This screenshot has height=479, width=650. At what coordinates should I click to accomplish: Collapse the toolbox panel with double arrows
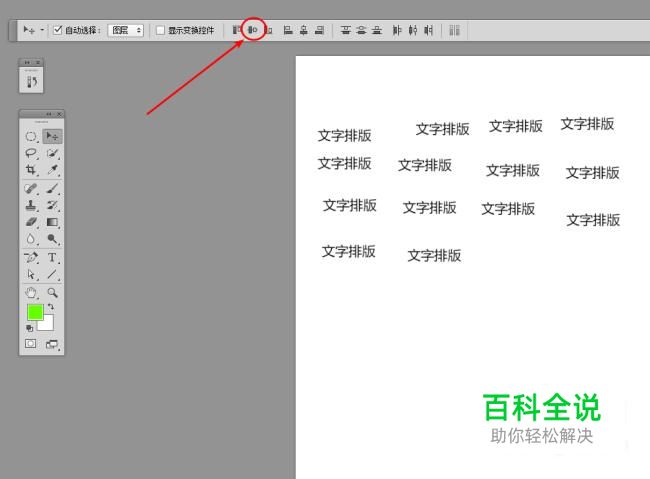pos(49,114)
